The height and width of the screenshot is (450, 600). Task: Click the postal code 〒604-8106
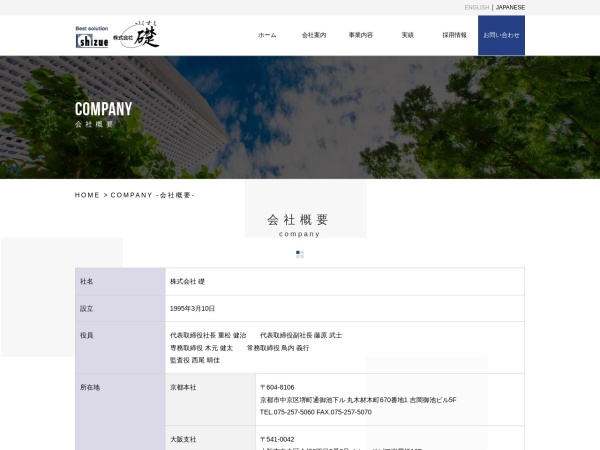click(x=277, y=387)
